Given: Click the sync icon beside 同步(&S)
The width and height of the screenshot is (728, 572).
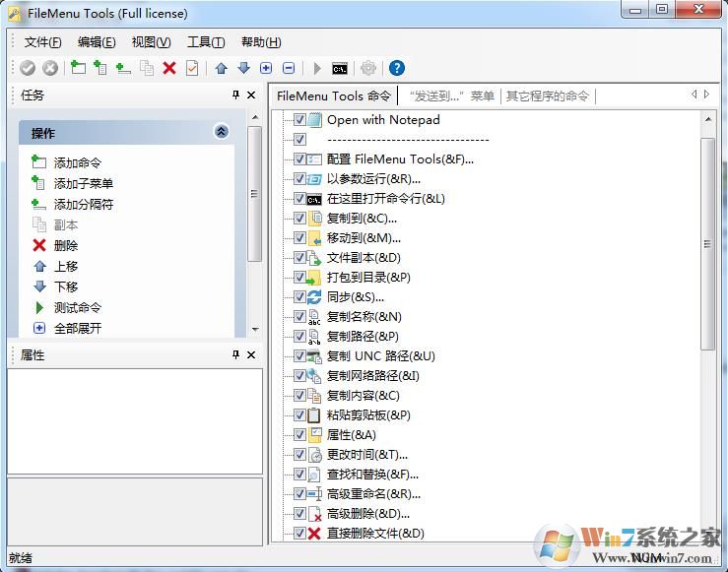Looking at the screenshot, I should 314,297.
